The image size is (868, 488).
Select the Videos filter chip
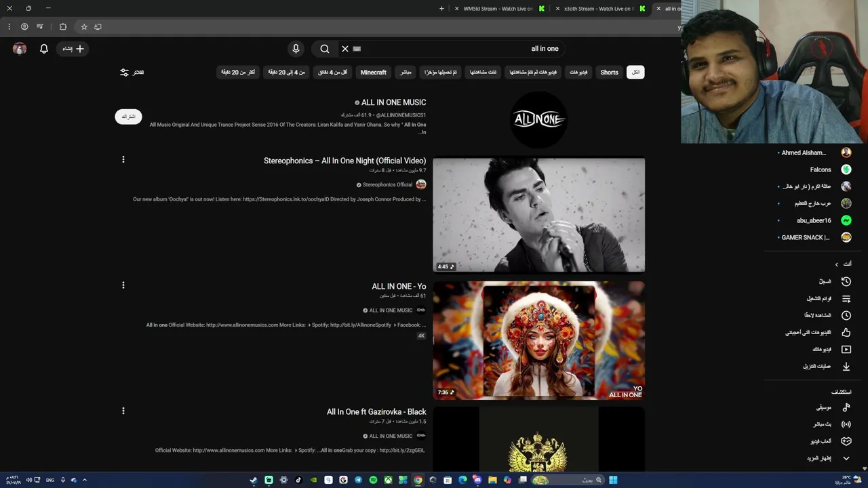pos(578,72)
